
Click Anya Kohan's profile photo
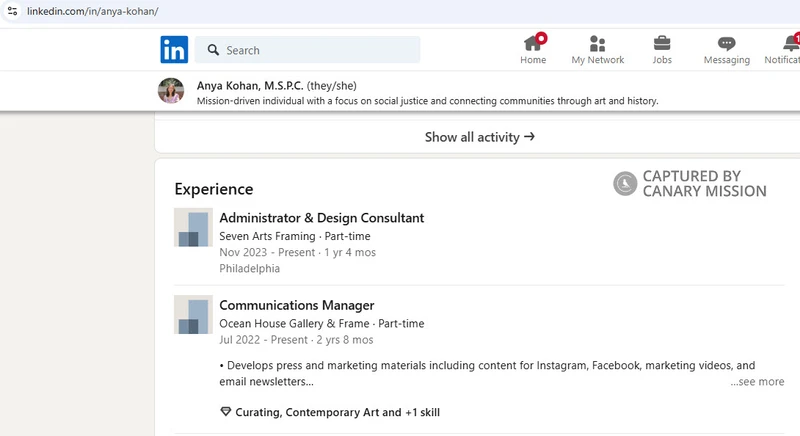tap(171, 91)
